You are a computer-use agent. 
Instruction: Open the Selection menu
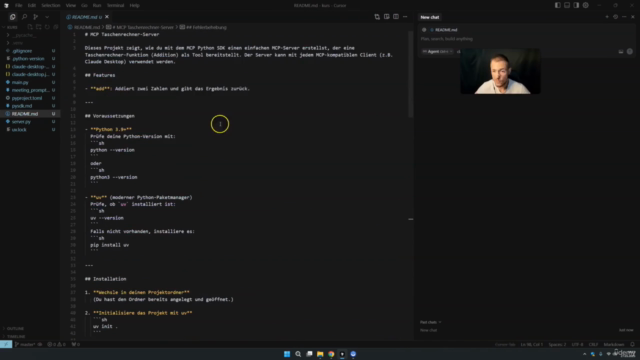(x=51, y=5)
